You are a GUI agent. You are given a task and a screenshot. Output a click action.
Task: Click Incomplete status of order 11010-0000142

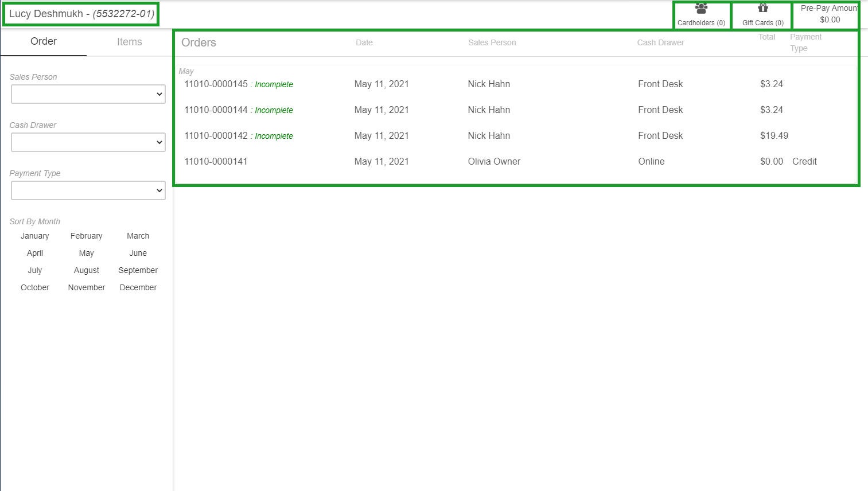(274, 136)
